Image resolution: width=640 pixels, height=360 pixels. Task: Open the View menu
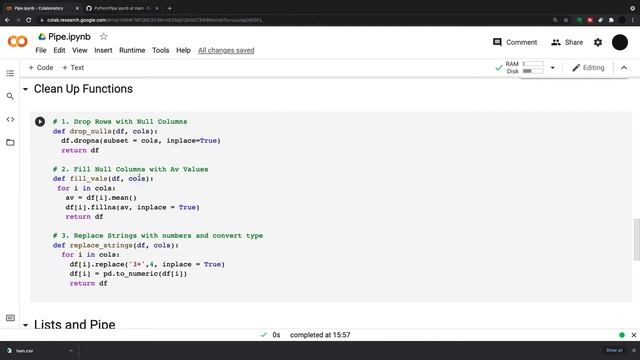pyautogui.click(x=80, y=50)
